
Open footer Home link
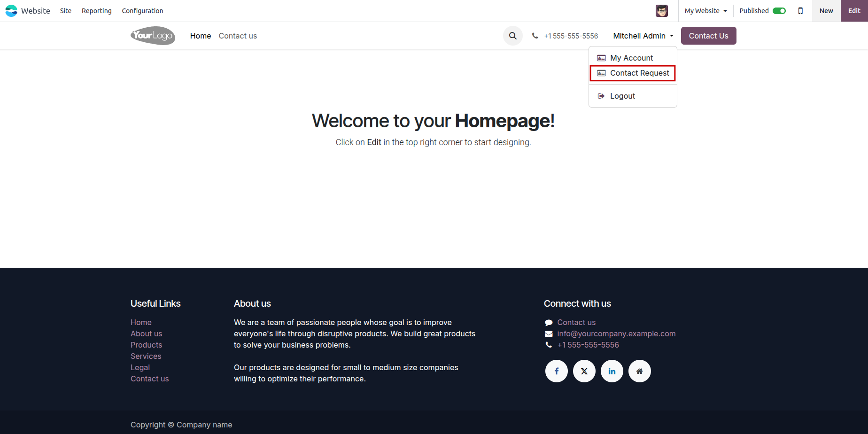tap(141, 322)
